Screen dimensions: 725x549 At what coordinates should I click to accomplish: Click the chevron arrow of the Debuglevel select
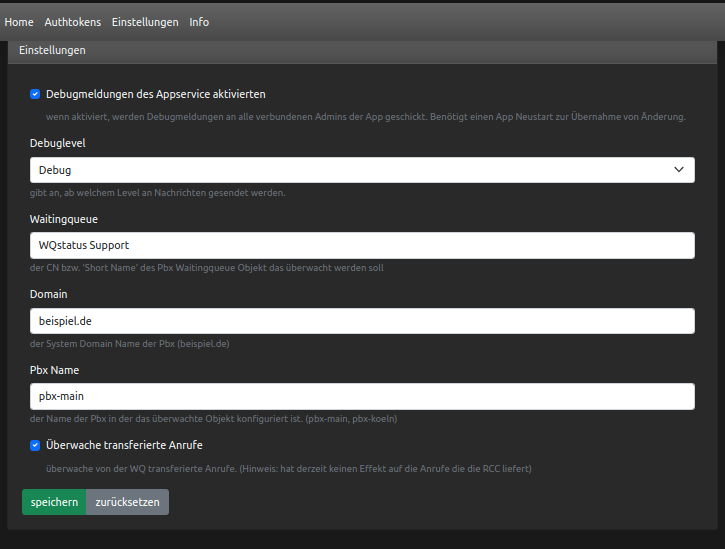click(679, 170)
